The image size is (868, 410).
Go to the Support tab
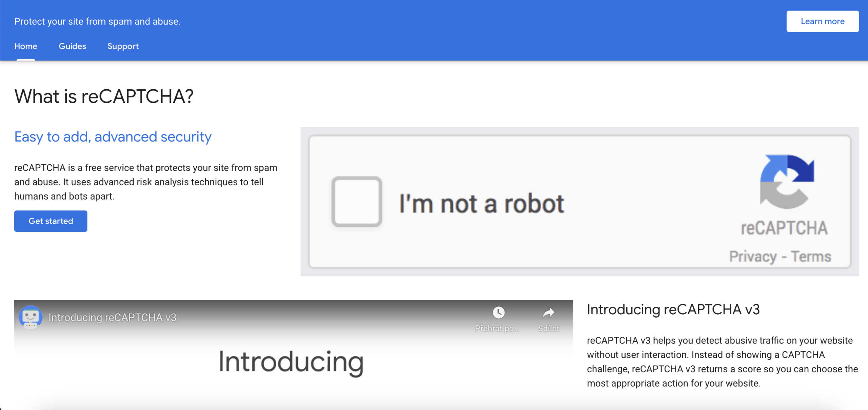point(123,46)
